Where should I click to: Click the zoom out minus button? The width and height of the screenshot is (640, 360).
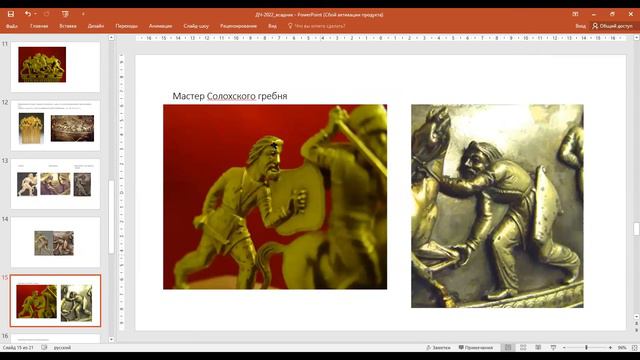tap(564, 347)
